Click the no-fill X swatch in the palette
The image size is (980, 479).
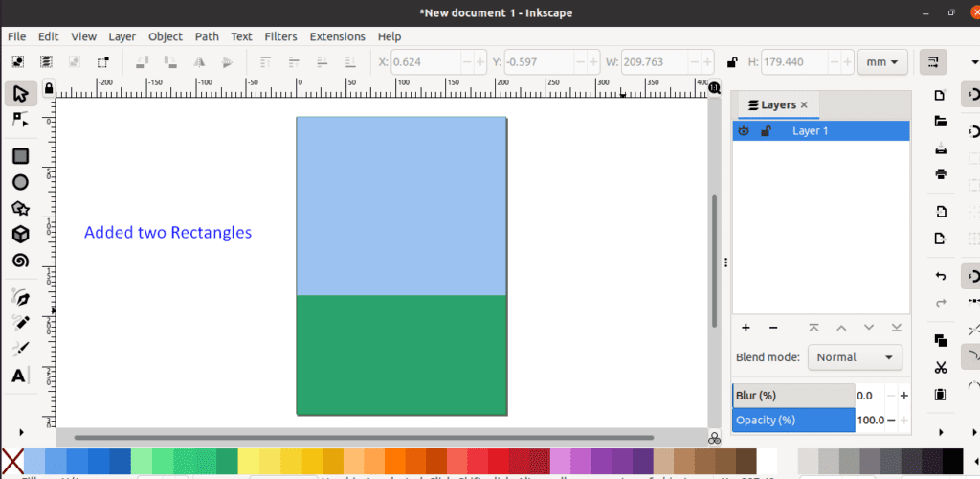pyautogui.click(x=11, y=462)
